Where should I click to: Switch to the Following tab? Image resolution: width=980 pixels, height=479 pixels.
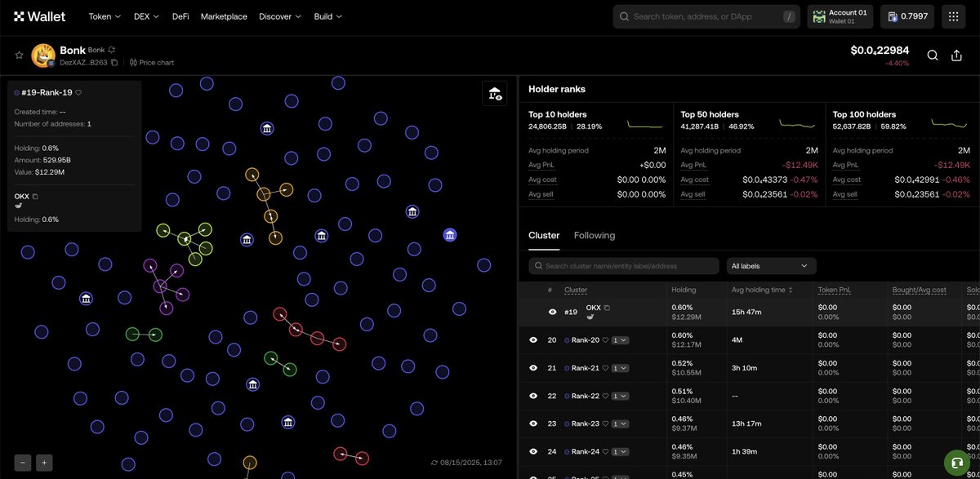(595, 235)
